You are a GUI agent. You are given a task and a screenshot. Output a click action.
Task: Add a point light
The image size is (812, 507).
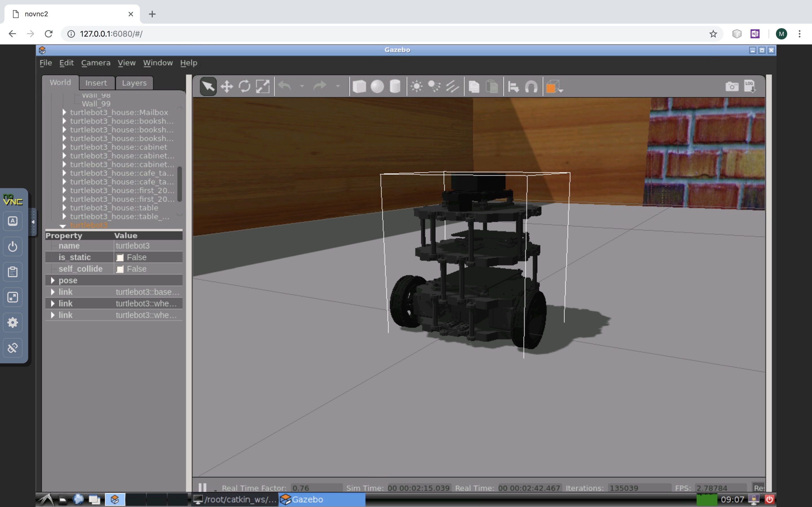coord(417,86)
